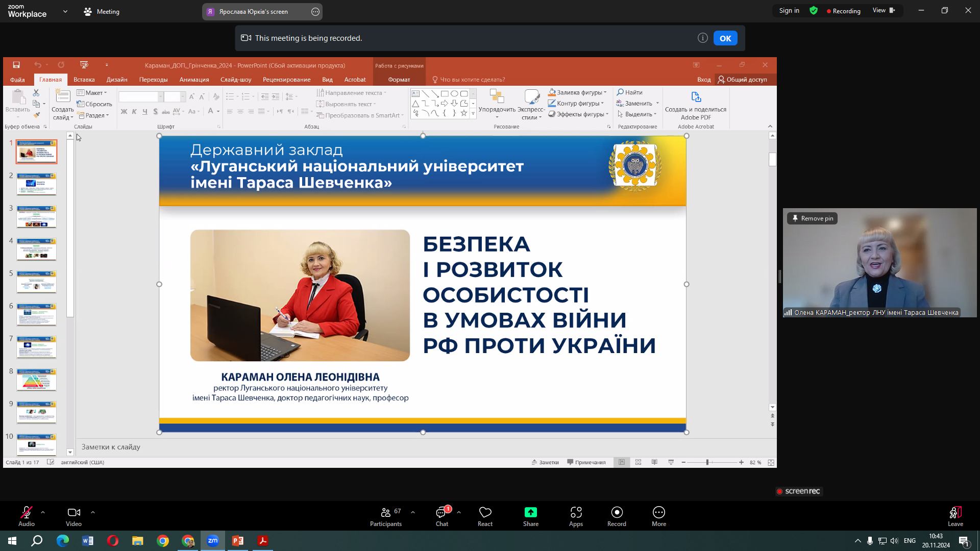Screen dimensions: 980x551
Task: Open PowerPoint from the Windows taskbar
Action: (238, 541)
